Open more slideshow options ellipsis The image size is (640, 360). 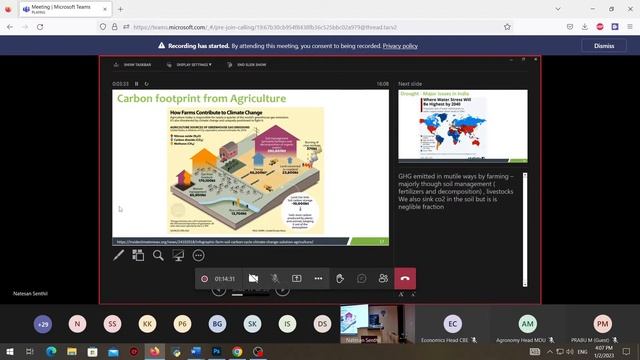coord(198,256)
